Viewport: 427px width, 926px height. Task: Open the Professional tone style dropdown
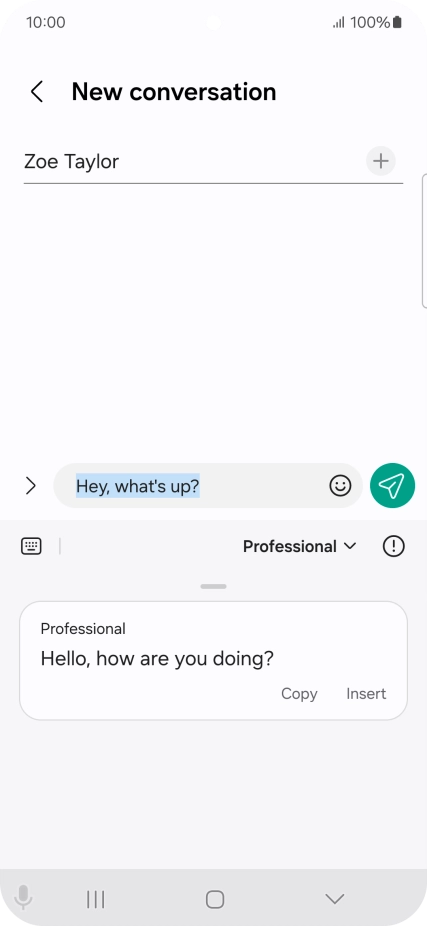(x=300, y=547)
